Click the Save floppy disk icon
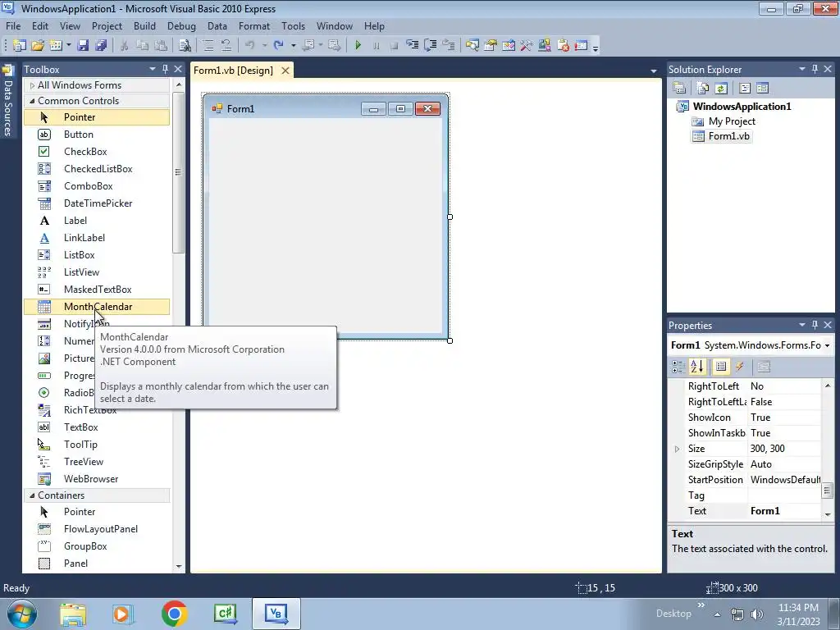This screenshot has width=840, height=630. pos(83,46)
